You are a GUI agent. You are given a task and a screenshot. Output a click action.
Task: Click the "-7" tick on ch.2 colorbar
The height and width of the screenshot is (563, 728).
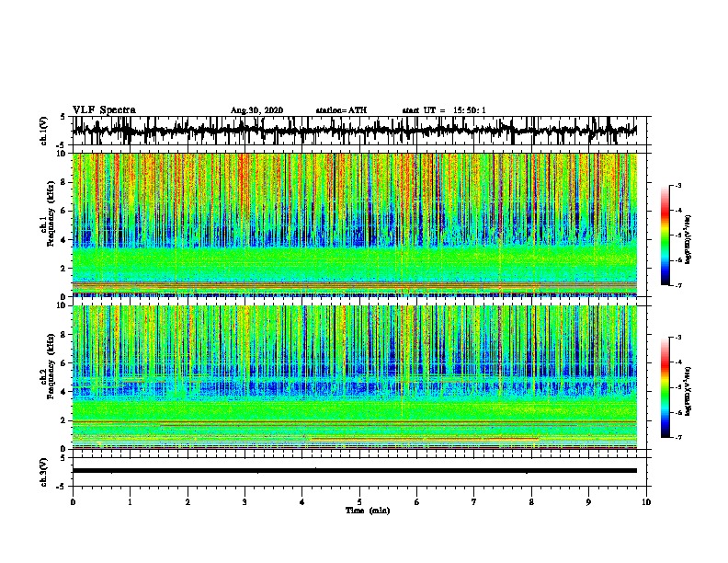[677, 437]
